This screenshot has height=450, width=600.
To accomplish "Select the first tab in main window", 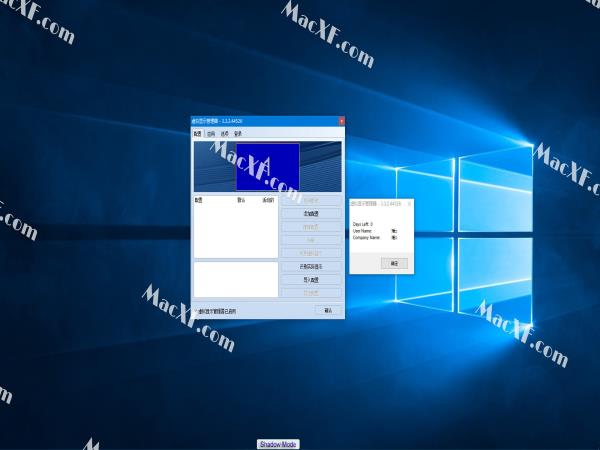I will pyautogui.click(x=197, y=134).
